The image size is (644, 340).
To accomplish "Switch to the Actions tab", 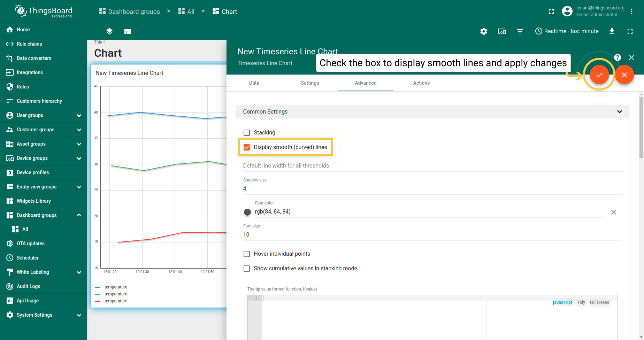I will point(421,83).
